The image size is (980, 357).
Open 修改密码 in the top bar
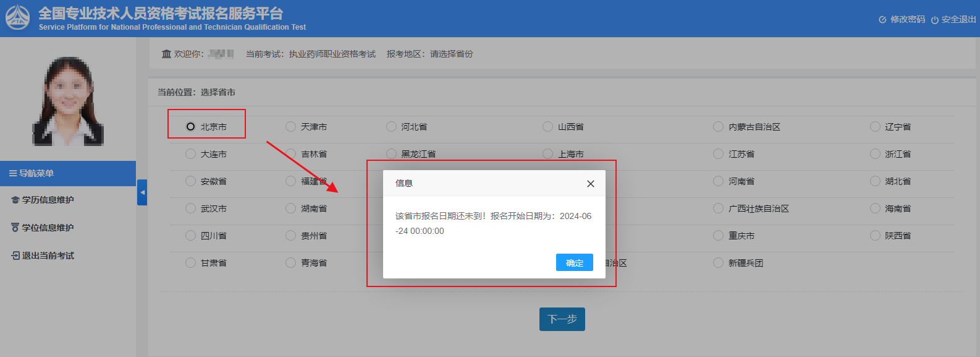click(x=902, y=20)
